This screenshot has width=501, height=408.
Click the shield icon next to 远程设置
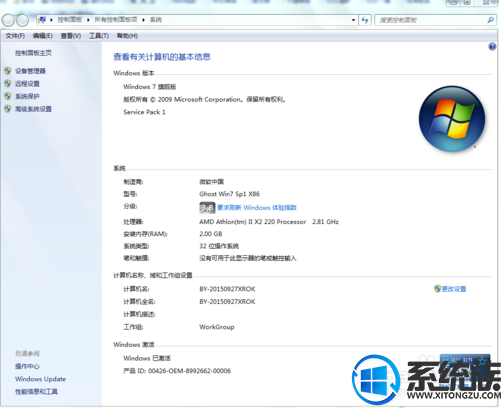(x=8, y=83)
